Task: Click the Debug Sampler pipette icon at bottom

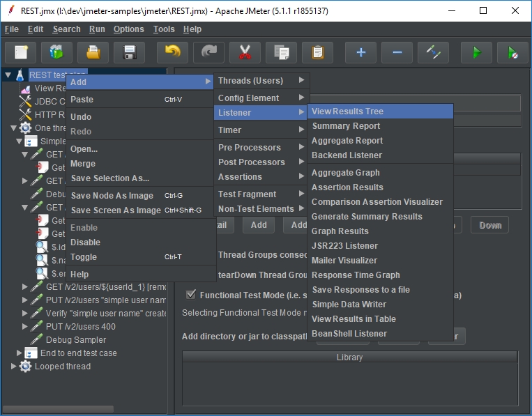Action: pyautogui.click(x=37, y=340)
